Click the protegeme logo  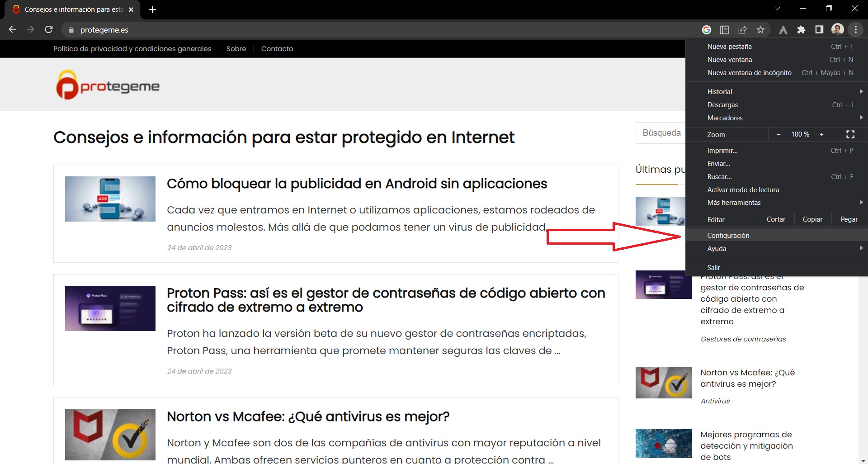[x=108, y=85]
